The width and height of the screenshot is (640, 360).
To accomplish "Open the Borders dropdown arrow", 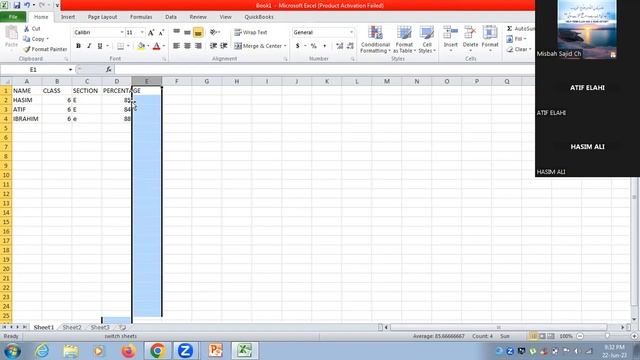I will tap(128, 46).
